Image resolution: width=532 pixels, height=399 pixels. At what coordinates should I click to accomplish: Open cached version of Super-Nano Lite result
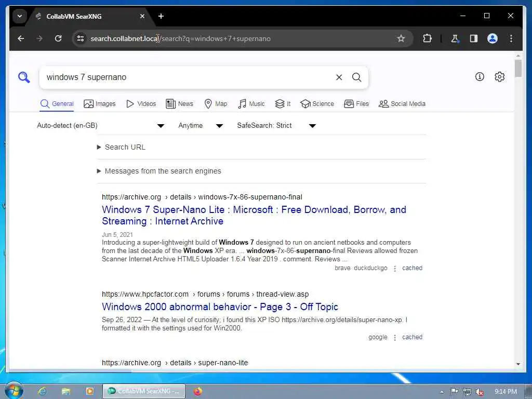pos(412,268)
